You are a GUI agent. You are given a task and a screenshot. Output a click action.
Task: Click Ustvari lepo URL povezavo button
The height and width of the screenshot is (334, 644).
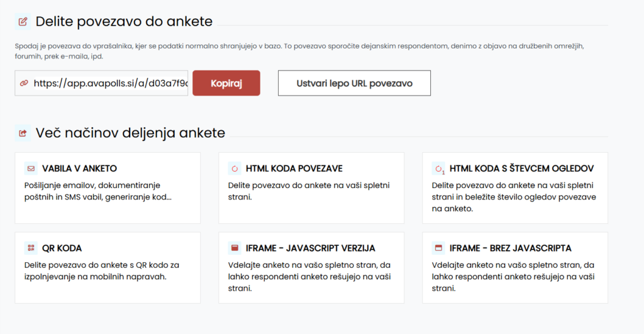(x=355, y=83)
